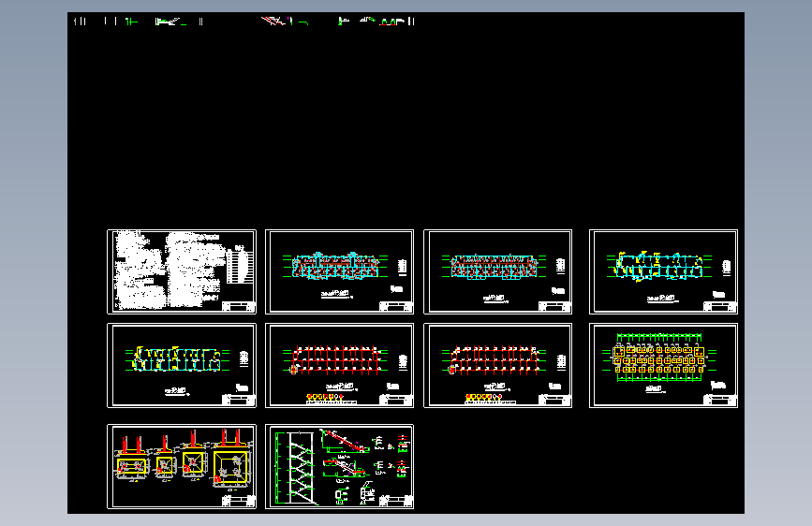
Task: Open the rectangular cyan and red floor plan sheet
Action: pos(497,271)
